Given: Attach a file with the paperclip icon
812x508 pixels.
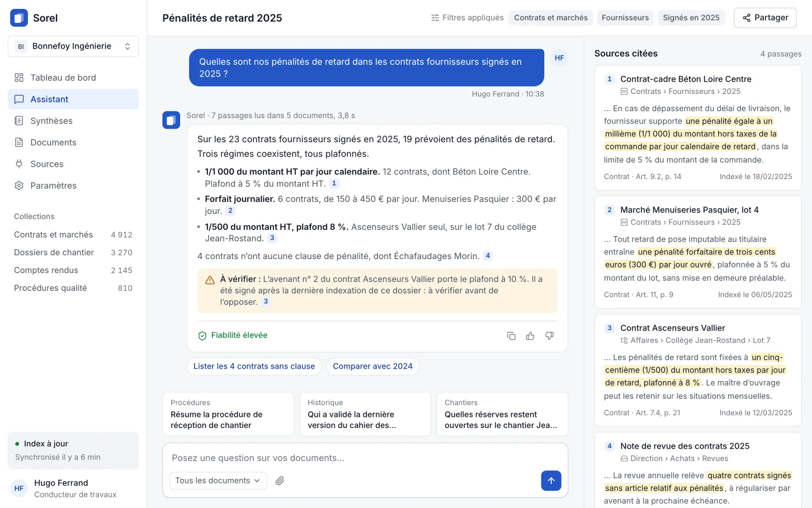Looking at the screenshot, I should coord(280,480).
